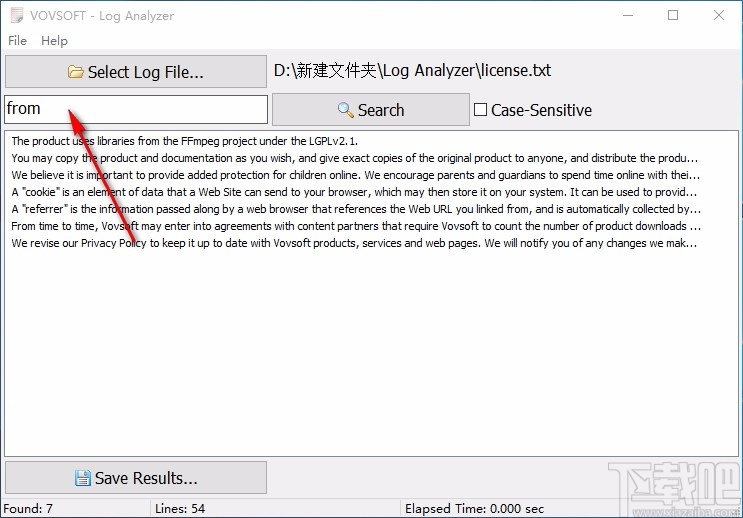Maximize the Log Analyzer window
The width and height of the screenshot is (743, 518).
(x=673, y=15)
